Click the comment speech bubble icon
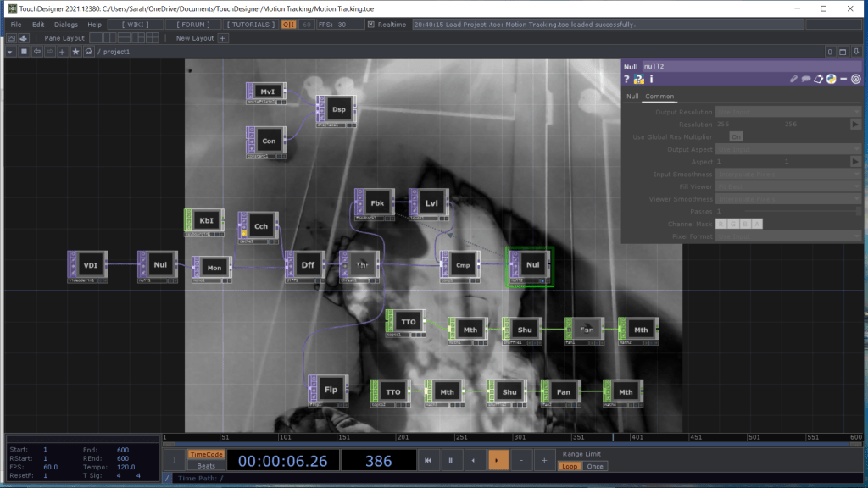Viewport: 868px width, 488px height. click(x=806, y=80)
